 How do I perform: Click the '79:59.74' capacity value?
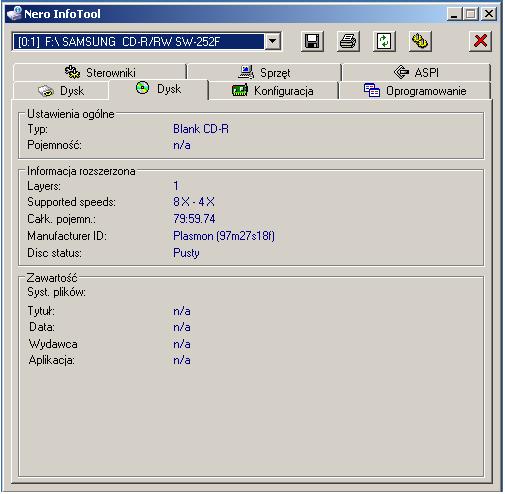pos(194,219)
